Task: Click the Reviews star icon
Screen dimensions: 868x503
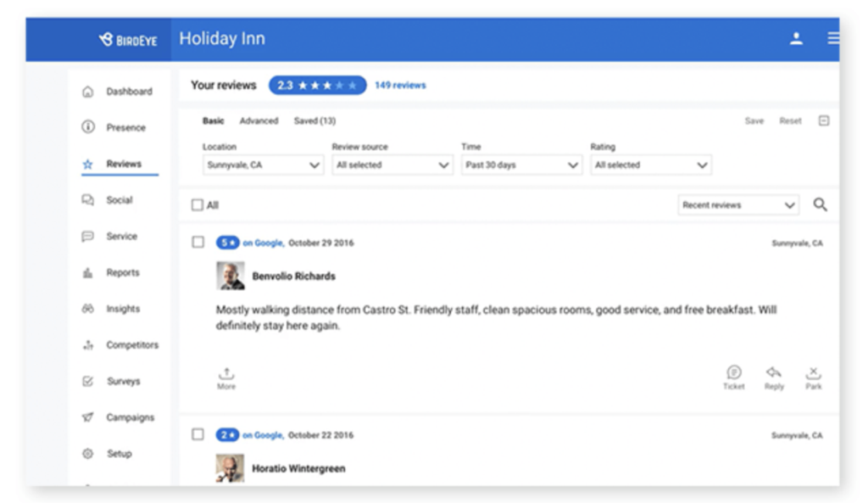Action: pos(87,164)
